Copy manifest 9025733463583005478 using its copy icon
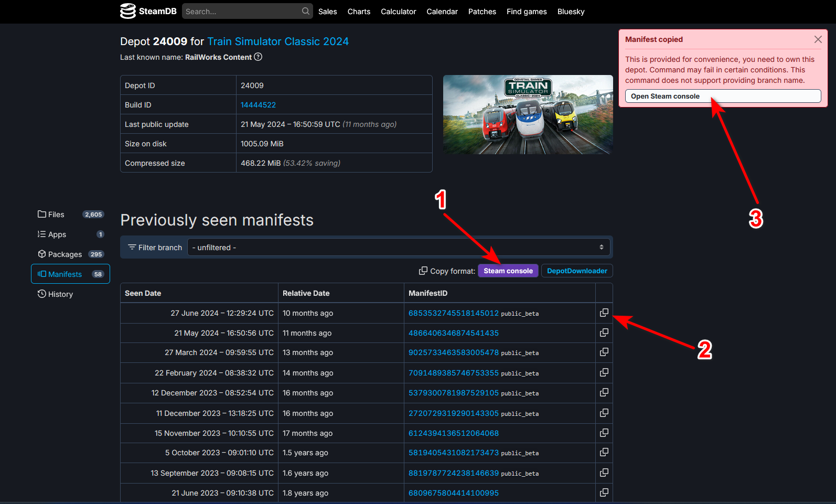836x504 pixels. [x=604, y=352]
